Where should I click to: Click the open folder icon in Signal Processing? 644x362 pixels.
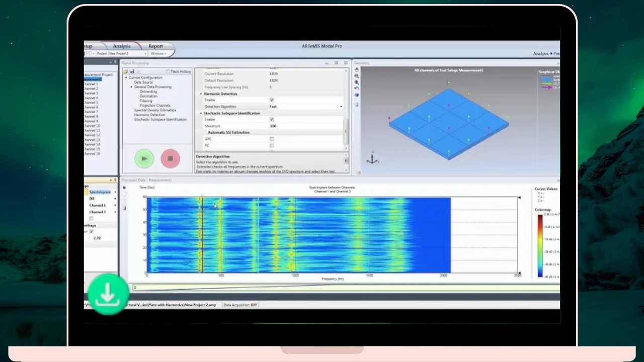[x=126, y=71]
